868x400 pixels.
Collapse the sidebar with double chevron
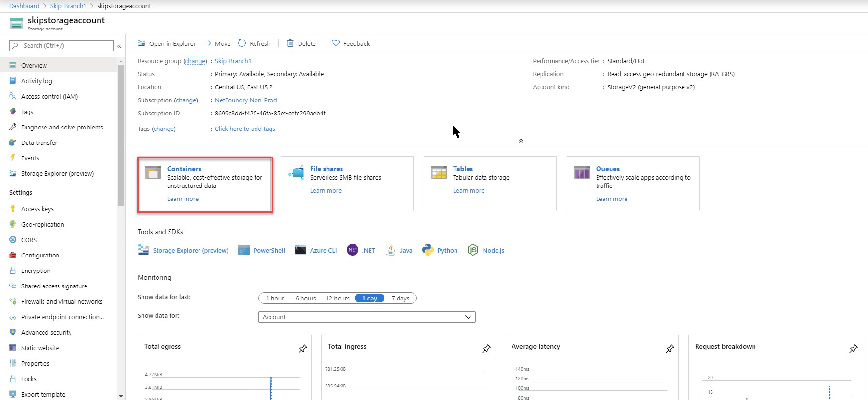coord(119,46)
